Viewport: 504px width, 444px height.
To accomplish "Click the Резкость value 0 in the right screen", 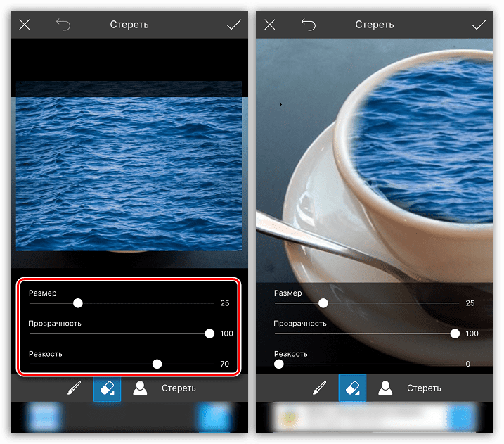I will [468, 364].
